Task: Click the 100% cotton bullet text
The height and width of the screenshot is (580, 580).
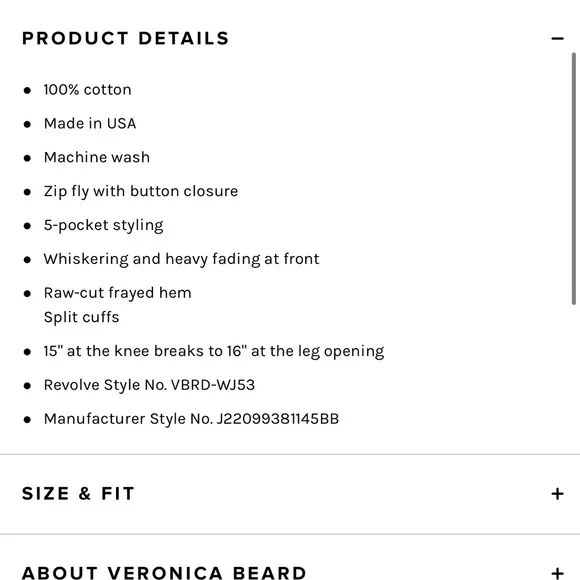Action: (87, 90)
